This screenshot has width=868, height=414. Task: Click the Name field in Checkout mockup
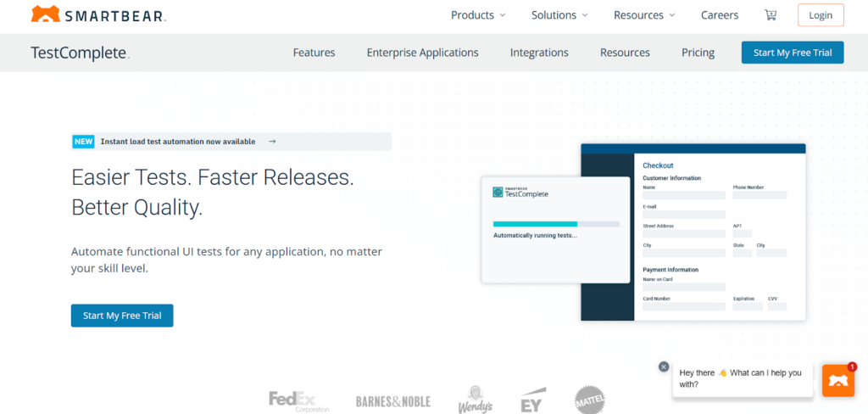coord(684,195)
